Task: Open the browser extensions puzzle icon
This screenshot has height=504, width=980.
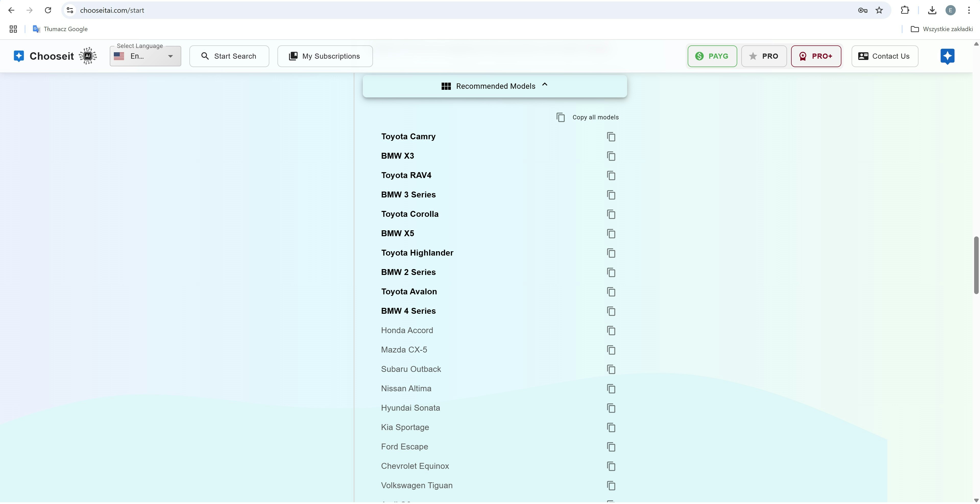Action: (x=905, y=10)
